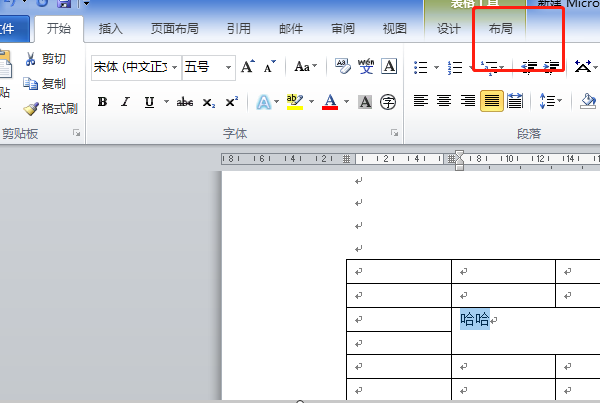Insert Enclosed Character circle icon
The width and height of the screenshot is (600, 403).
tap(388, 102)
